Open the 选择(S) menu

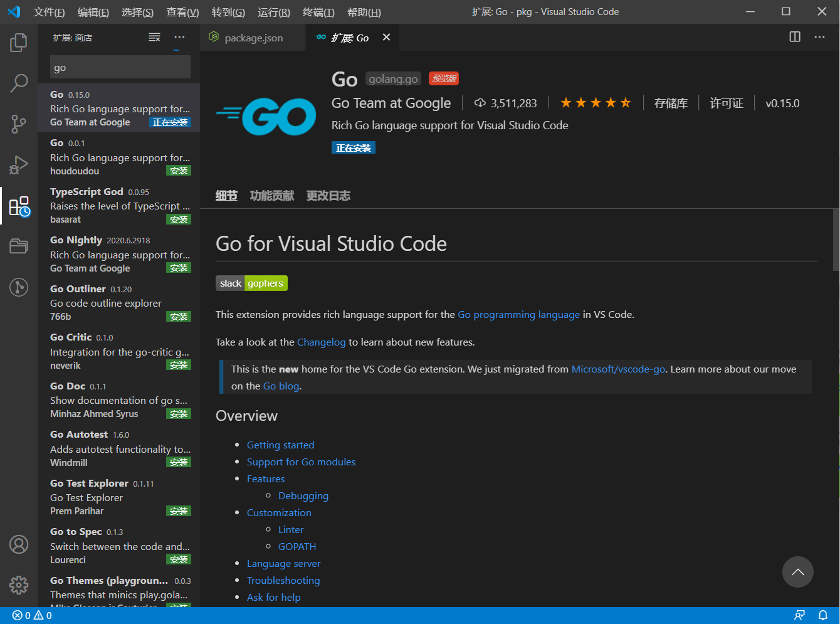(x=137, y=12)
